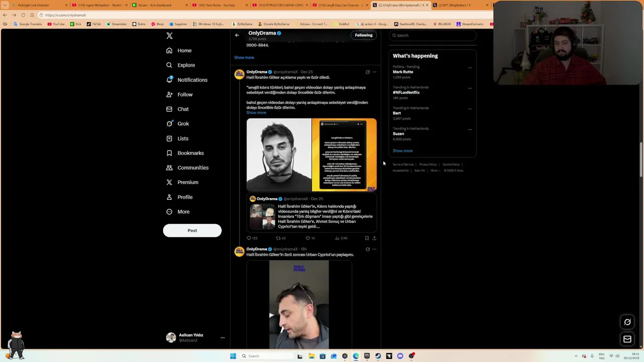Open the Mark Rutte trending topic

tap(403, 72)
